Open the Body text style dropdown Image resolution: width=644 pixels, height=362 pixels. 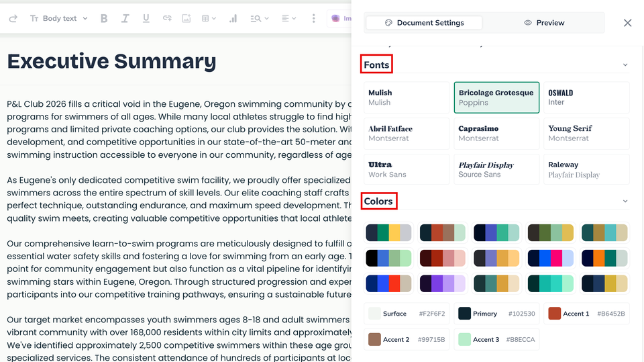click(59, 18)
